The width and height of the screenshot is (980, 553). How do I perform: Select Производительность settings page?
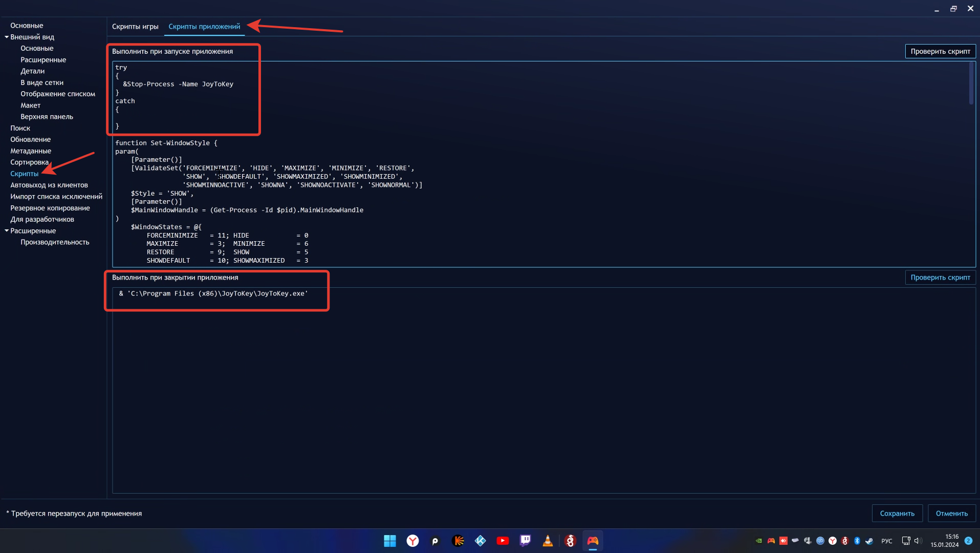[x=55, y=242]
